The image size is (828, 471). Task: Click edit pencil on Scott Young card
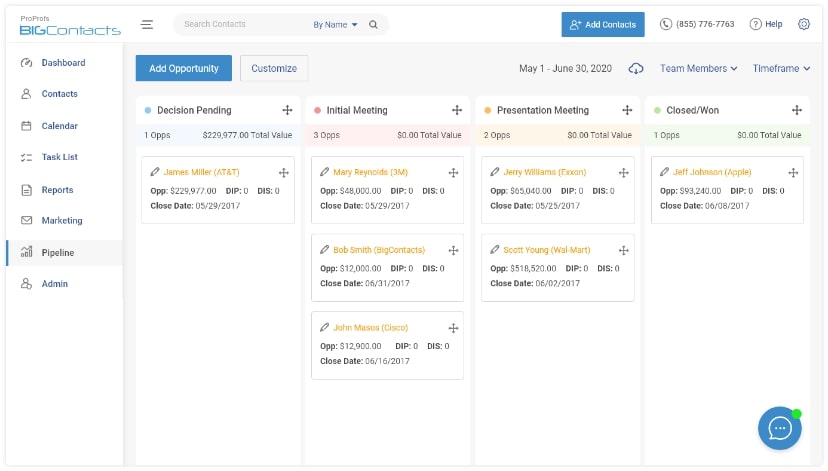tap(494, 249)
